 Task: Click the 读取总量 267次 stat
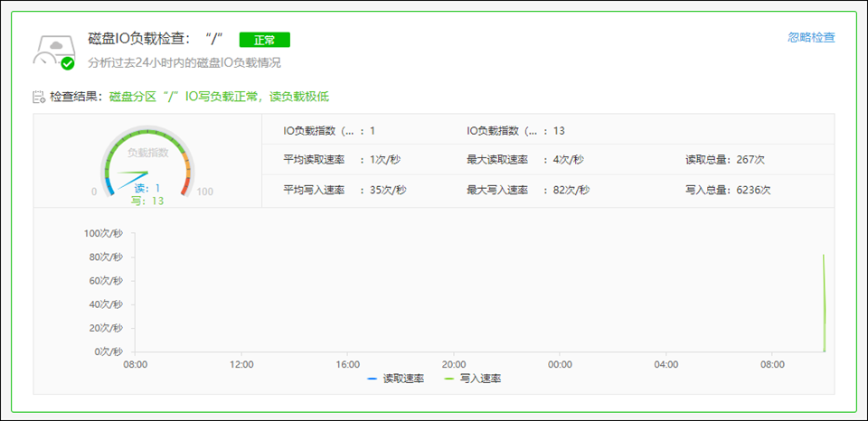point(725,160)
